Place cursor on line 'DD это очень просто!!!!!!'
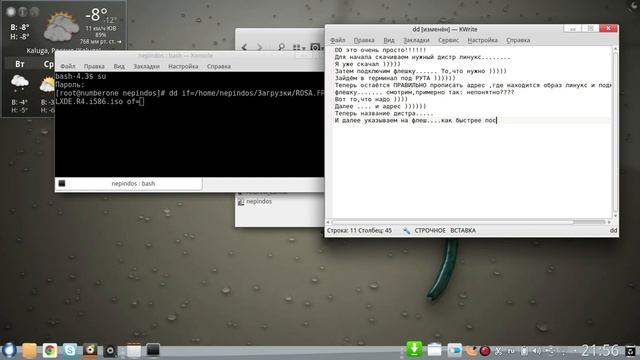The image size is (640, 360). click(x=380, y=50)
